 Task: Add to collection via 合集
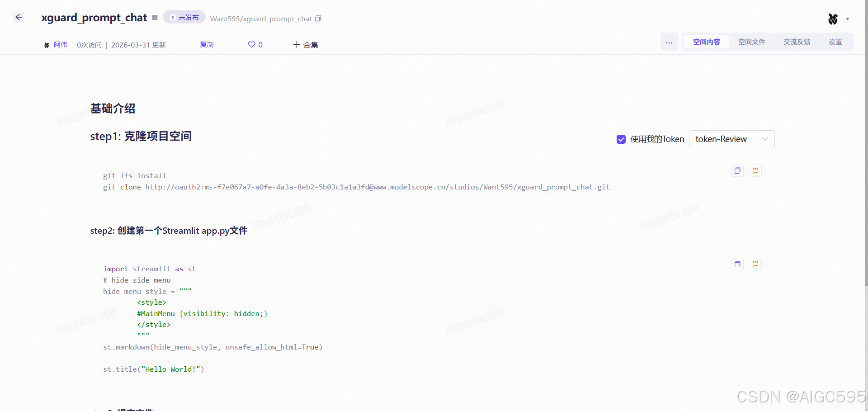pyautogui.click(x=306, y=45)
